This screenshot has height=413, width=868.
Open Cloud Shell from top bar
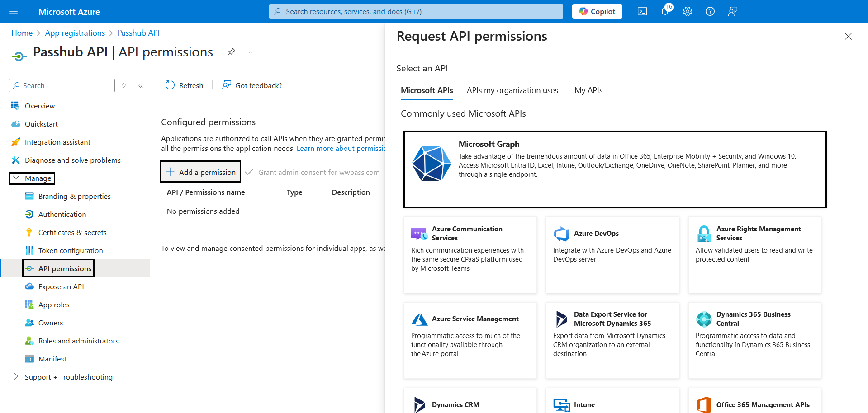642,11
